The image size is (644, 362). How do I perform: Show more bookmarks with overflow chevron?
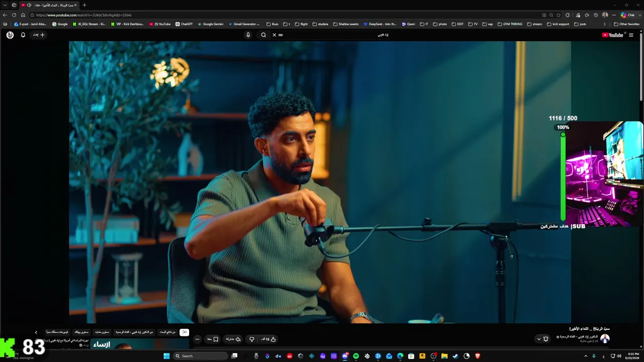click(605, 24)
